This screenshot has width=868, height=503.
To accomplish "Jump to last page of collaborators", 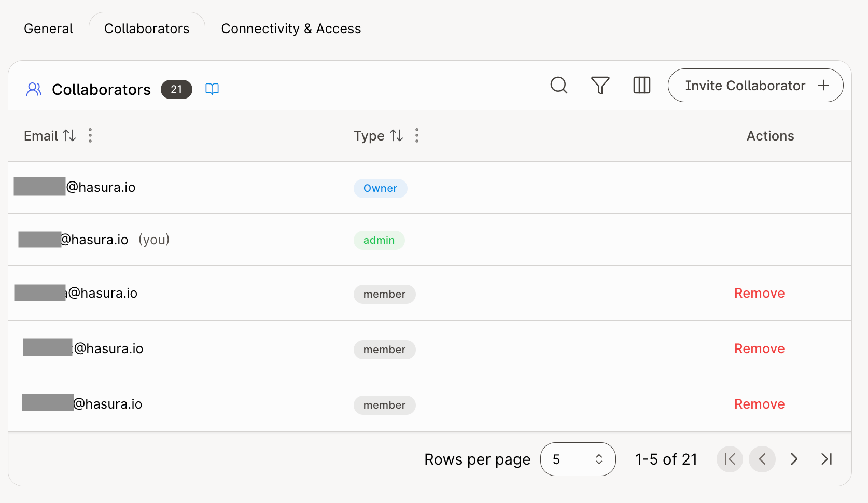I will [x=827, y=459].
